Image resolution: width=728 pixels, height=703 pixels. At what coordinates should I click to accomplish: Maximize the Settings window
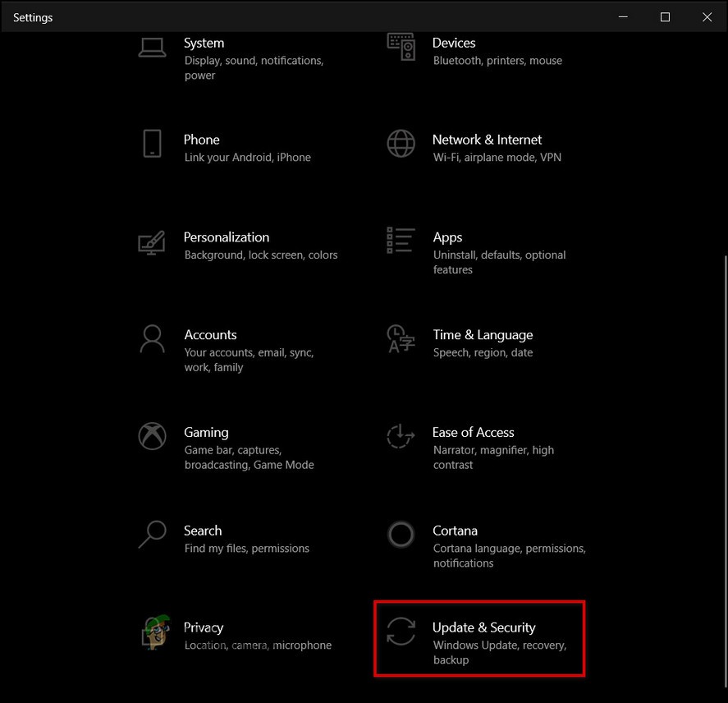click(x=665, y=17)
